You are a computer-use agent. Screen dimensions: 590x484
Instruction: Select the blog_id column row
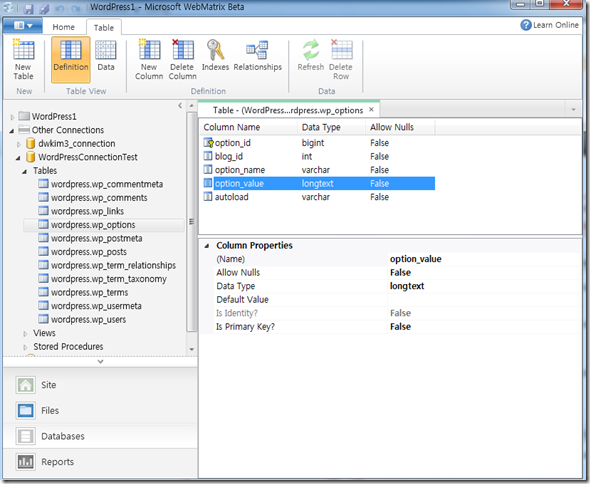[318, 157]
